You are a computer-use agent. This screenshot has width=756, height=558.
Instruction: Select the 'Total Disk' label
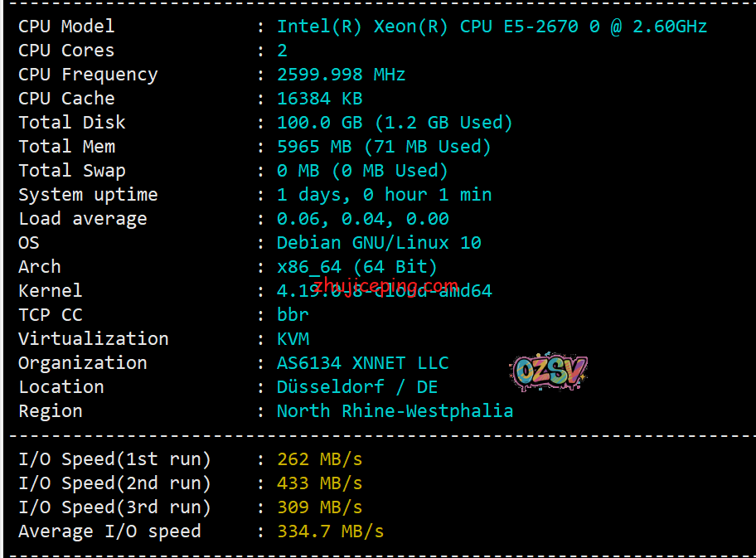click(x=72, y=123)
